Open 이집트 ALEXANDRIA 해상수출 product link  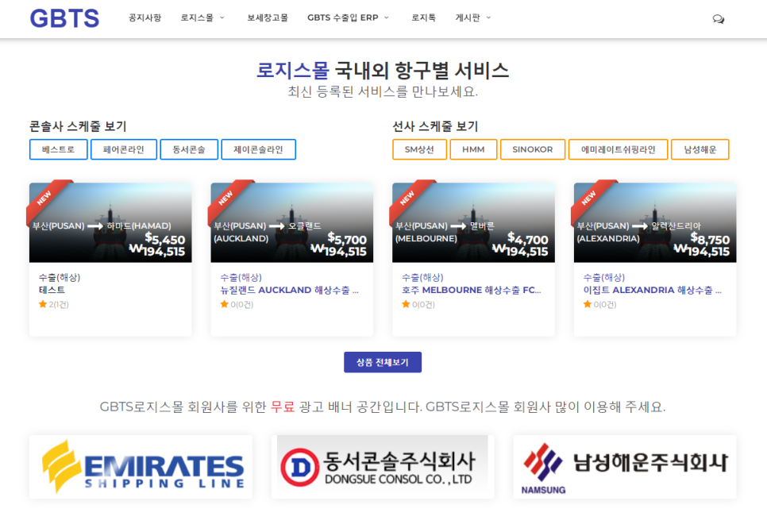click(653, 290)
